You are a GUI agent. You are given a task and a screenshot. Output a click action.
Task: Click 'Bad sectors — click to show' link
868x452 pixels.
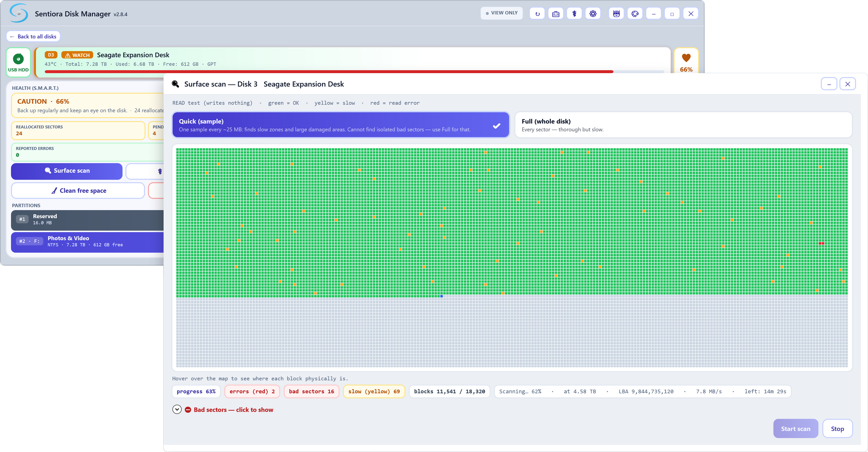[x=233, y=409]
